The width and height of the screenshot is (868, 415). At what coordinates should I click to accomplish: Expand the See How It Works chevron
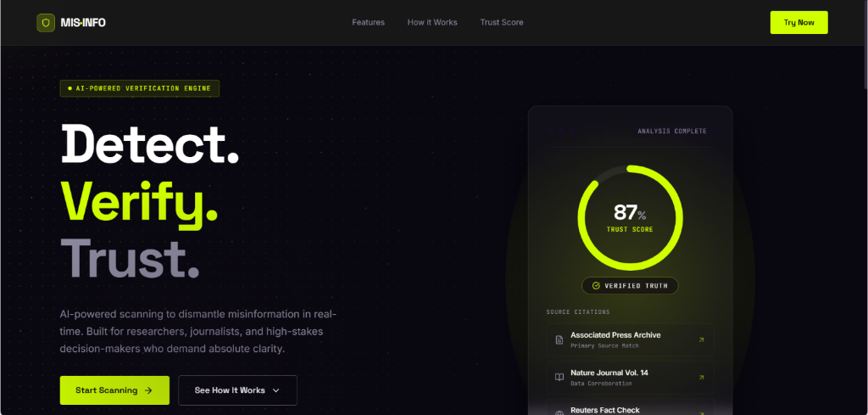coord(276,390)
